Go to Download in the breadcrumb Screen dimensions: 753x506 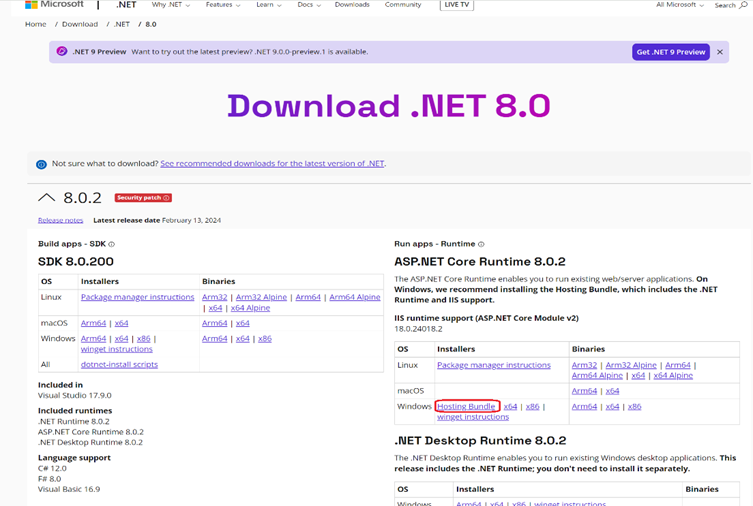coord(80,24)
